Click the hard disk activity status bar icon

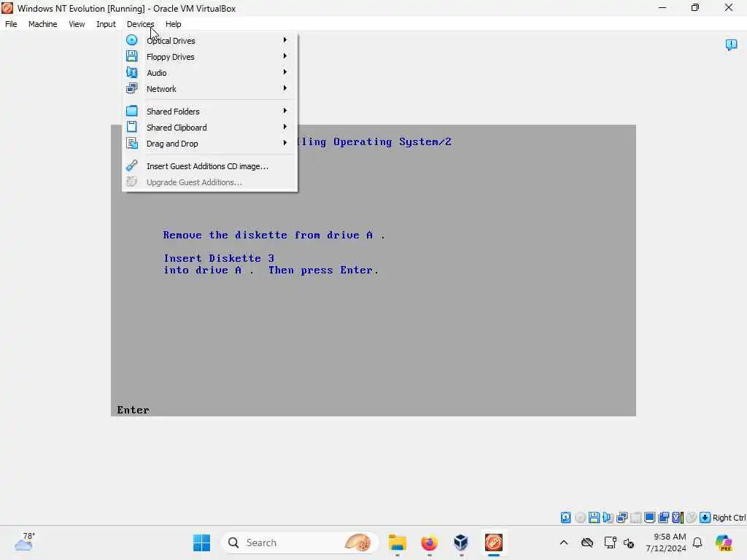point(565,518)
